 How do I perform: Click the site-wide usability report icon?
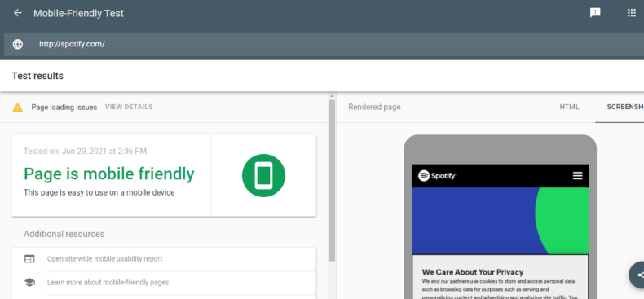29,259
